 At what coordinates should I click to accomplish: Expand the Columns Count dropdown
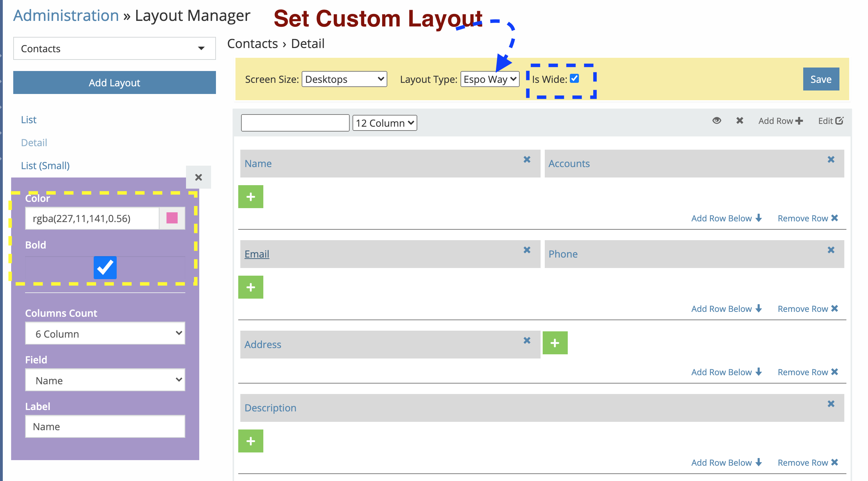[105, 333]
